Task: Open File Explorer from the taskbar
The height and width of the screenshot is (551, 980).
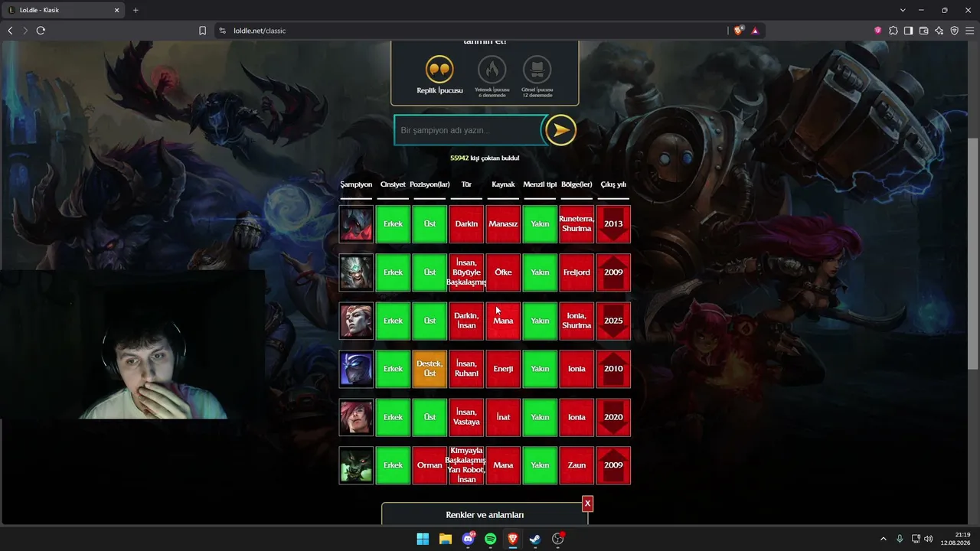Action: (x=446, y=539)
